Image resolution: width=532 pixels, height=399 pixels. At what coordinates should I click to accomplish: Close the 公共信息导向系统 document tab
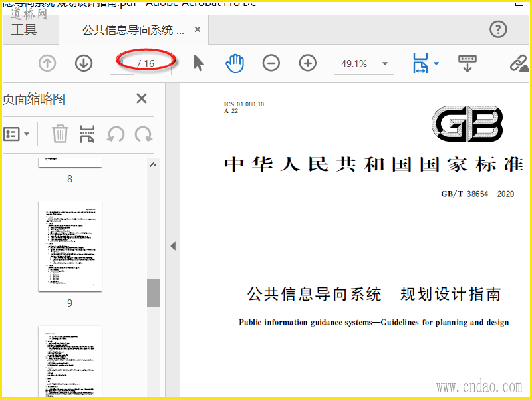(x=198, y=29)
